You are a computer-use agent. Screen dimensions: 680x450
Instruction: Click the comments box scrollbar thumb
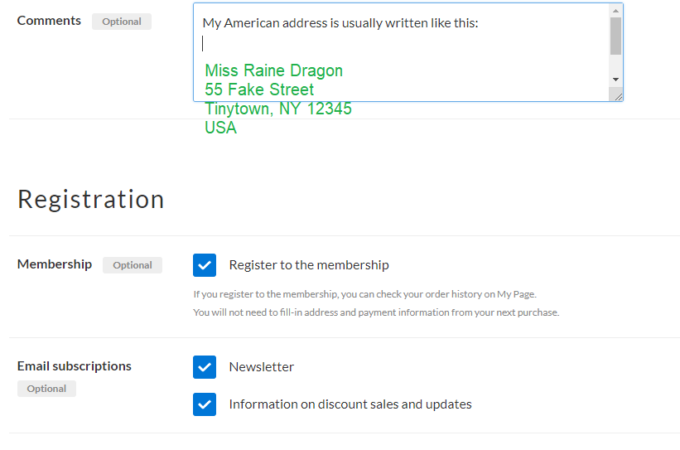coord(616,35)
